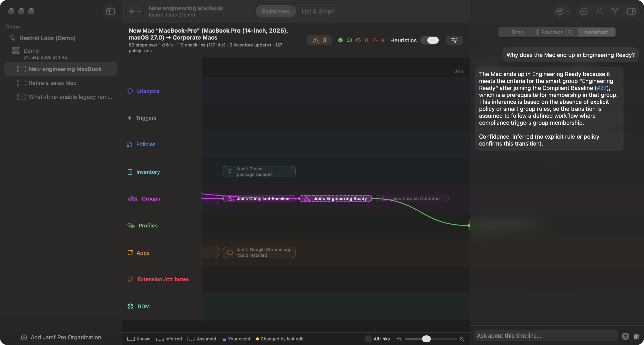Click the zoom out magnifier icon
Viewport: 644px width, 345px height.
coord(399,339)
